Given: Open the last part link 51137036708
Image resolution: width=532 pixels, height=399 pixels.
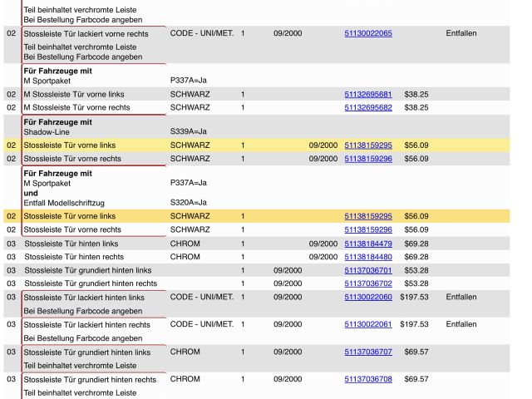Looking at the screenshot, I should click(368, 379).
